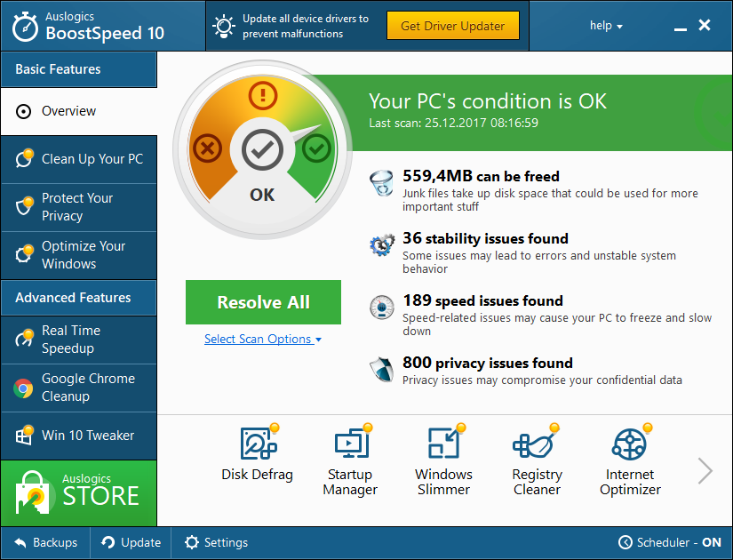Click the Protect Your Privacy shield icon
This screenshot has width=733, height=560.
click(x=24, y=205)
